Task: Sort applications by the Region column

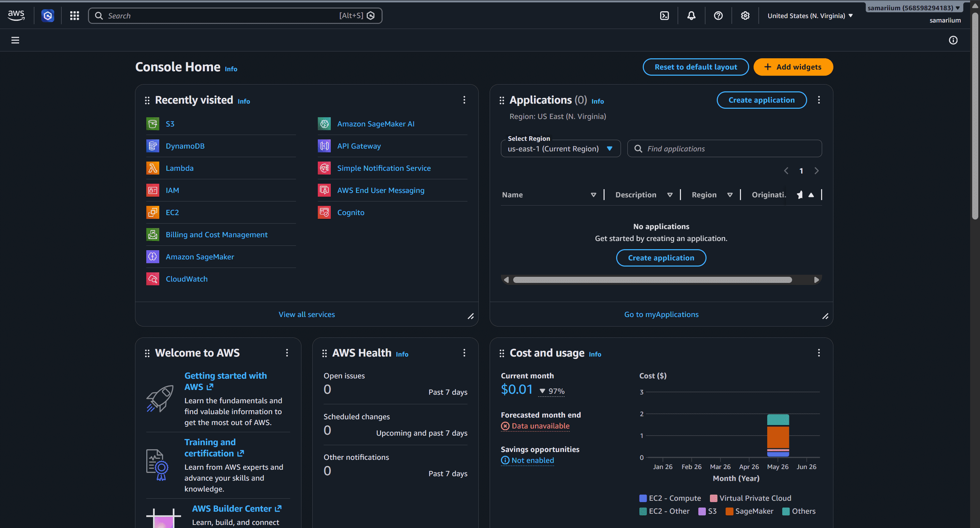Action: pyautogui.click(x=730, y=195)
